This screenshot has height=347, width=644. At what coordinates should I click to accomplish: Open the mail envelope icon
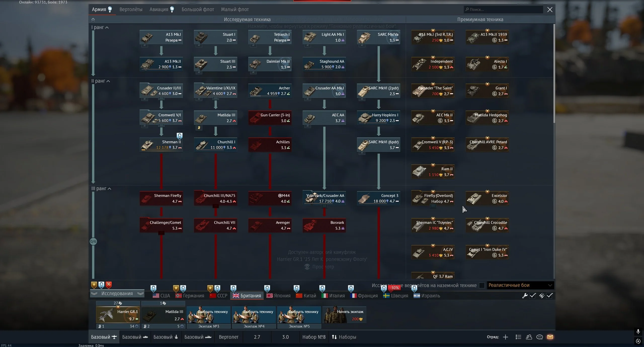tap(550, 337)
